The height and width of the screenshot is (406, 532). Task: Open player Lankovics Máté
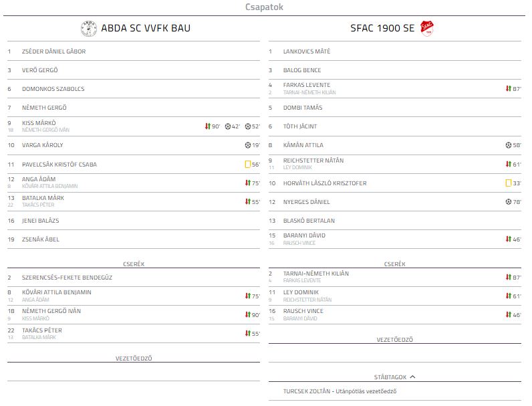click(307, 52)
